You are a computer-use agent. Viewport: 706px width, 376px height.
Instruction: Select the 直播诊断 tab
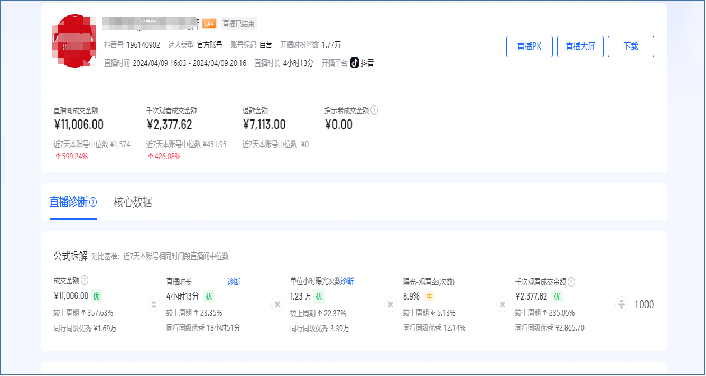68,203
